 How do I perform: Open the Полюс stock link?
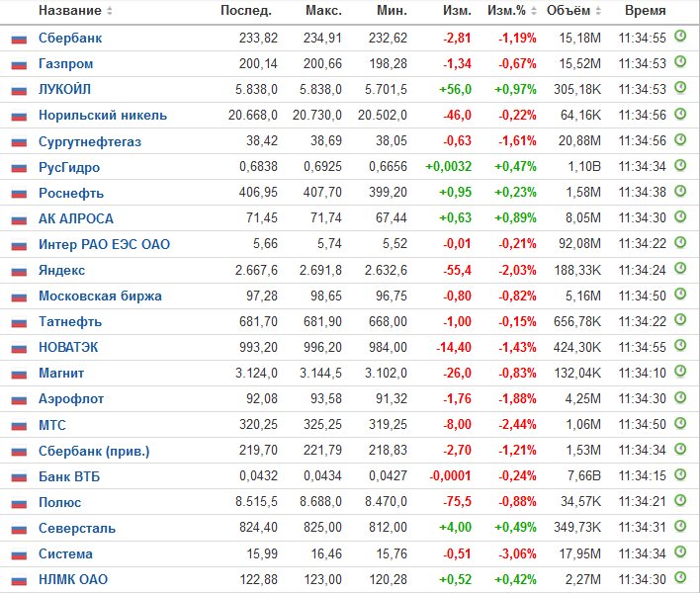click(60, 502)
